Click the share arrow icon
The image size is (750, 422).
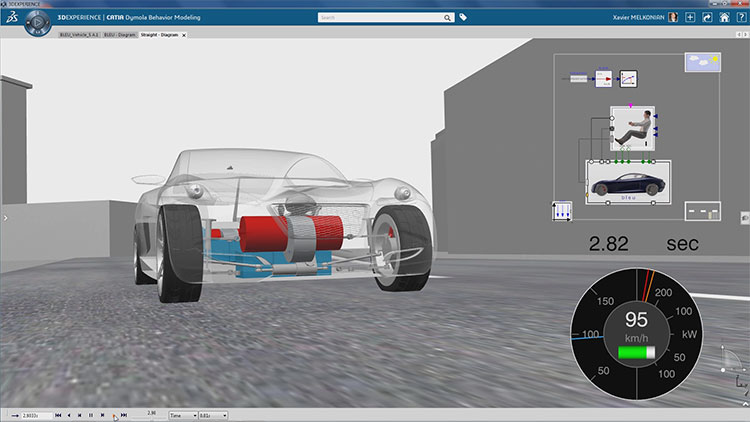[x=707, y=17]
